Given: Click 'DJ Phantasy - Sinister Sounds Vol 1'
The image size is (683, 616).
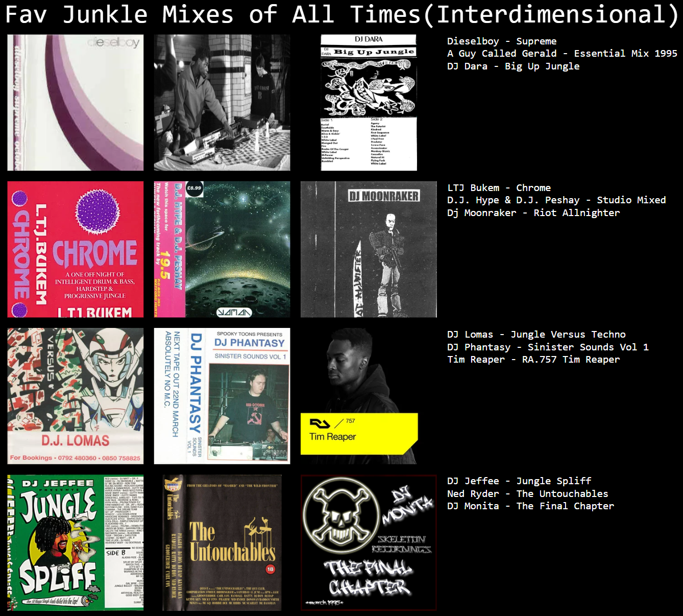Looking at the screenshot, I should pos(548,347).
